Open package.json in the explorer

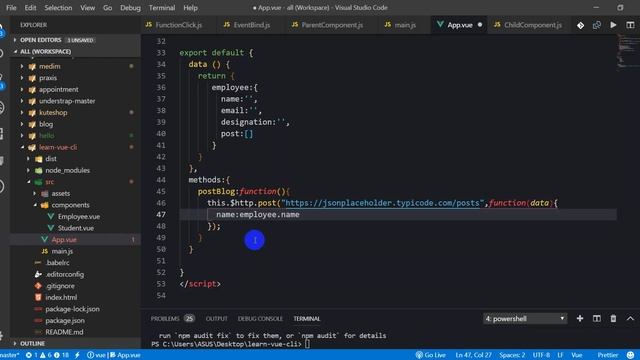click(65, 320)
